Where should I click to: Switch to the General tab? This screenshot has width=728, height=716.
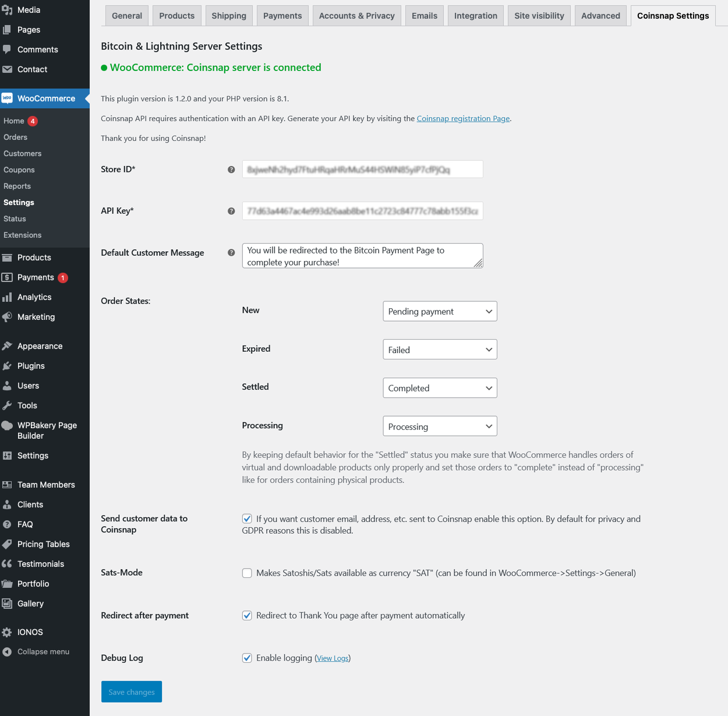coord(127,16)
